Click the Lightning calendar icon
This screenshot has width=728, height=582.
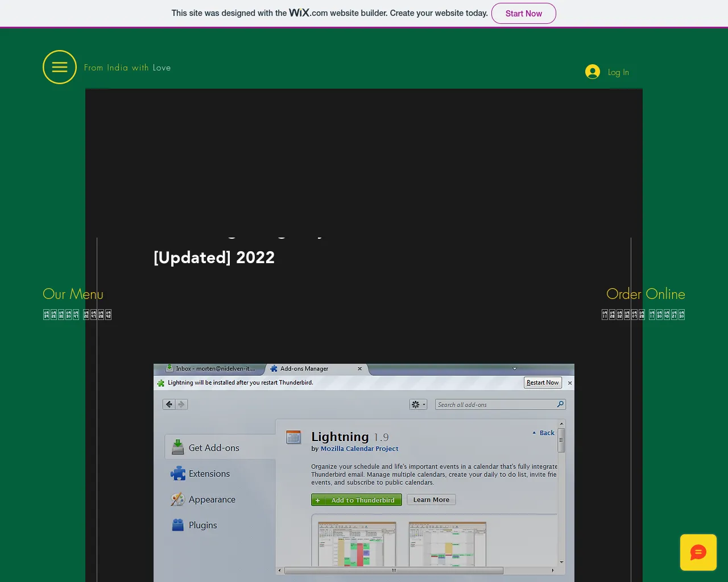point(293,437)
